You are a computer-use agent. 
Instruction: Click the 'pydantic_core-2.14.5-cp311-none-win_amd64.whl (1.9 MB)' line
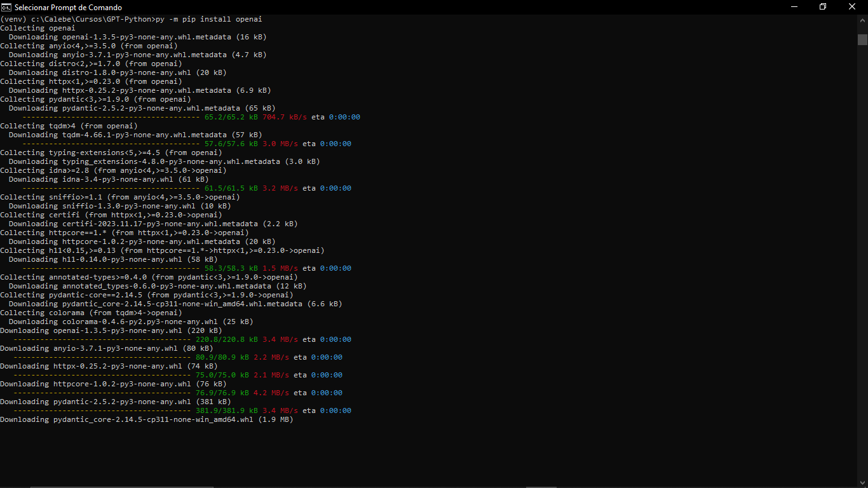[x=147, y=419]
